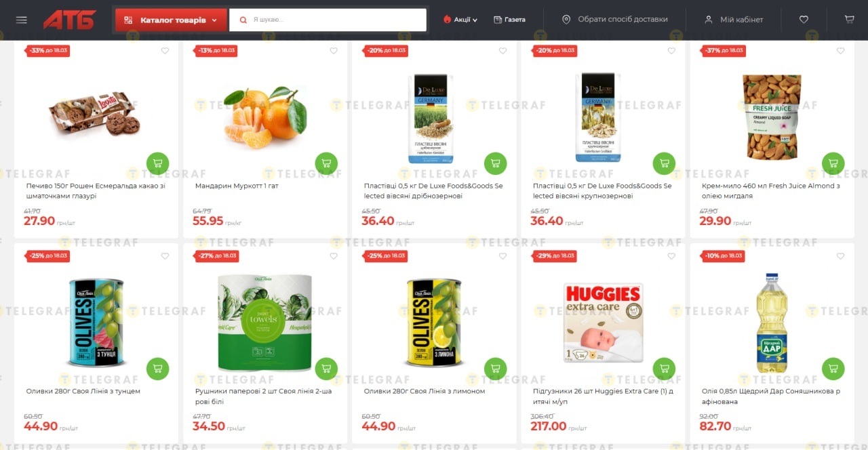868x450 pixels.
Task: Open Мій кабінет account menu
Action: coord(734,20)
